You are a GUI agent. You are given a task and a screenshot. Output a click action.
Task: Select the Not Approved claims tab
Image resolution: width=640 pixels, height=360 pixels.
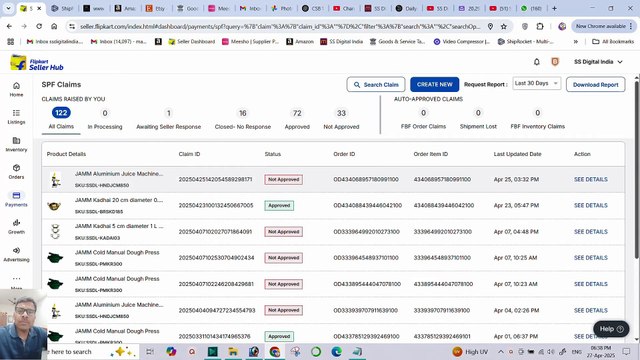pyautogui.click(x=341, y=119)
